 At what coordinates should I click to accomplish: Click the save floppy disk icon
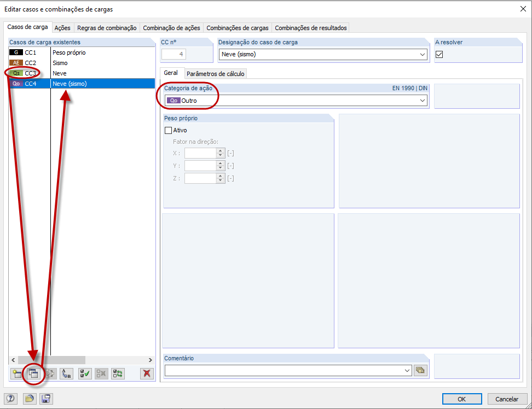[46, 399]
